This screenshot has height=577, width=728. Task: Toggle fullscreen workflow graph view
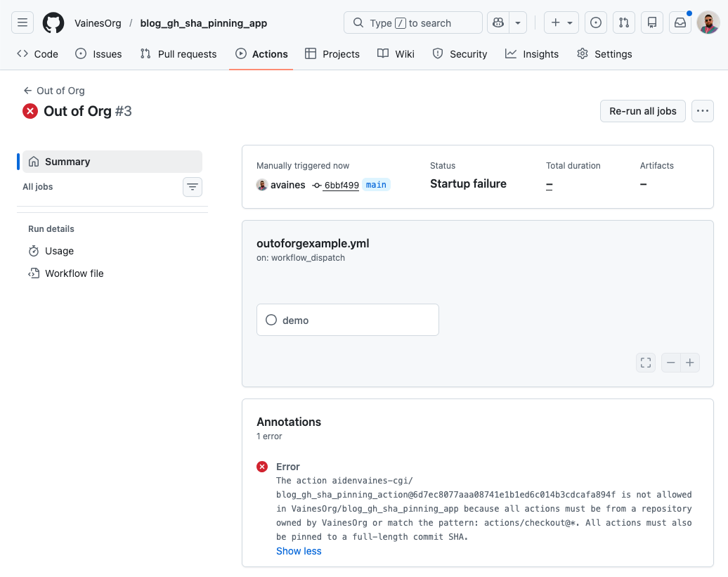pos(645,363)
